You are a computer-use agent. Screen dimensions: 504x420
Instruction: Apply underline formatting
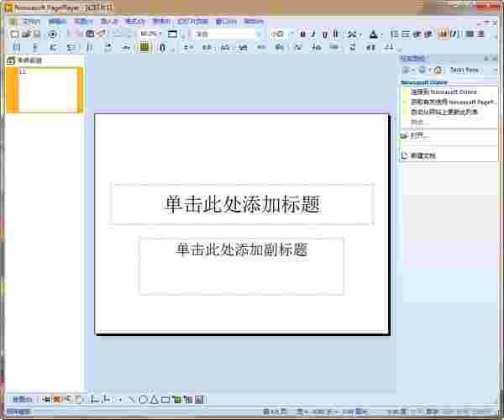click(325, 34)
